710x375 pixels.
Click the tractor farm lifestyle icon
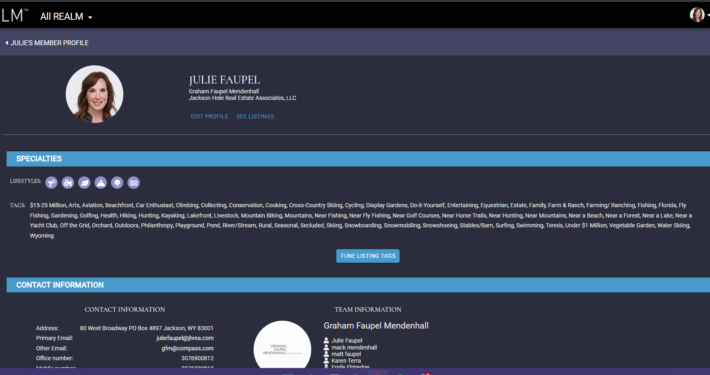68,183
